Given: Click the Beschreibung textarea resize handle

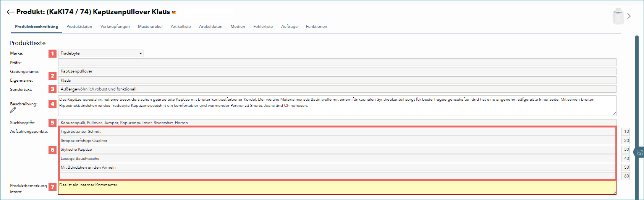Looking at the screenshot, I should (614, 114).
